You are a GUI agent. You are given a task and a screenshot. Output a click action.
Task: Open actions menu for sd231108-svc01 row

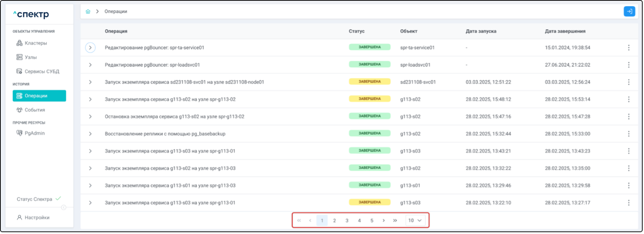pyautogui.click(x=629, y=82)
